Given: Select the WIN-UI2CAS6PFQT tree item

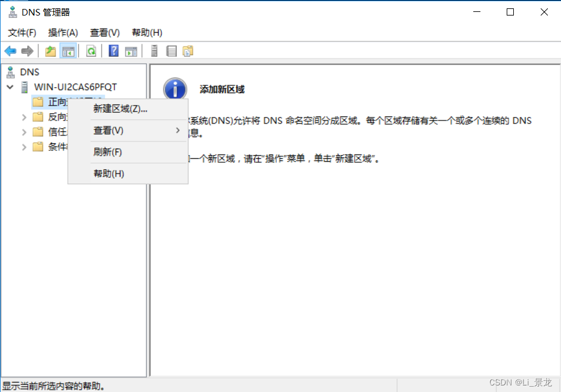Looking at the screenshot, I should tap(75, 87).
